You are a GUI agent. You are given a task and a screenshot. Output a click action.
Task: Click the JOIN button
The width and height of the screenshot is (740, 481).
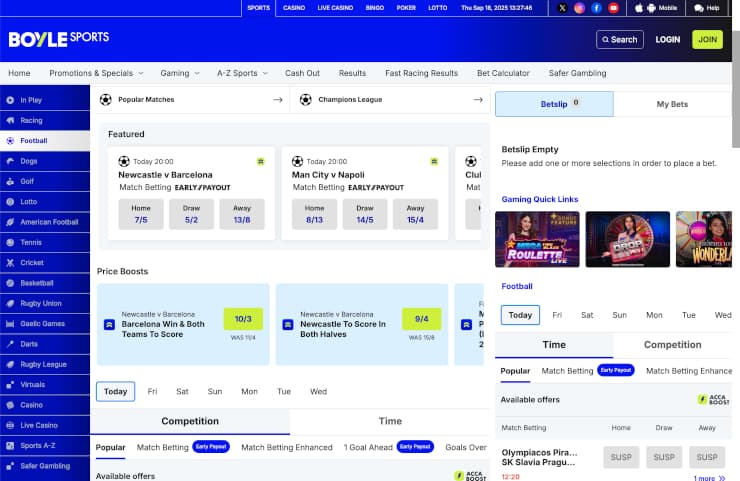point(707,40)
